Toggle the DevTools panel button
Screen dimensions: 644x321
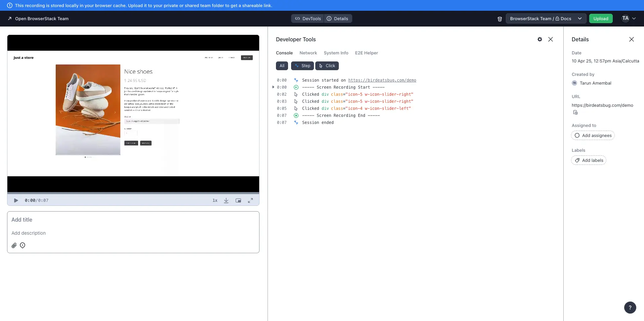click(308, 18)
